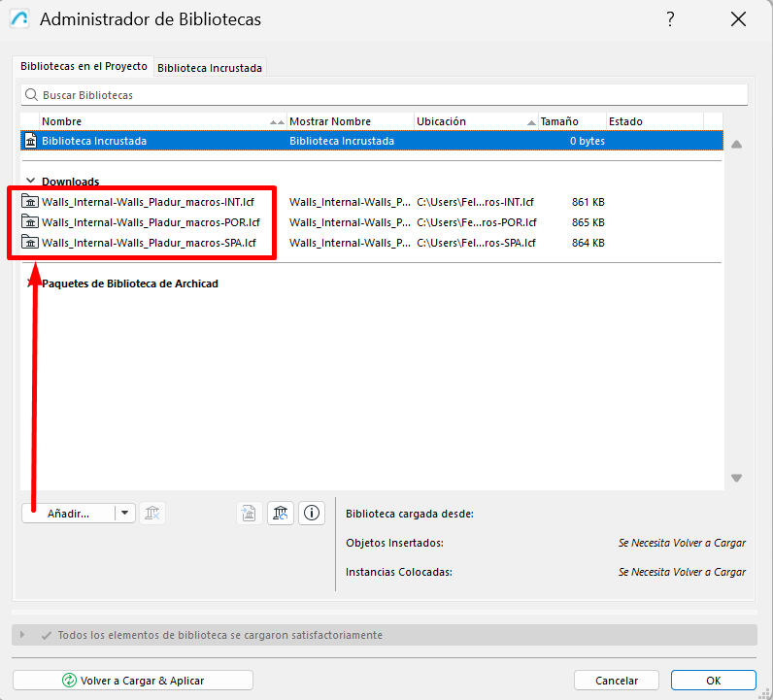Click the list scroll down arrow
Image resolution: width=773 pixels, height=700 pixels.
[x=736, y=478]
